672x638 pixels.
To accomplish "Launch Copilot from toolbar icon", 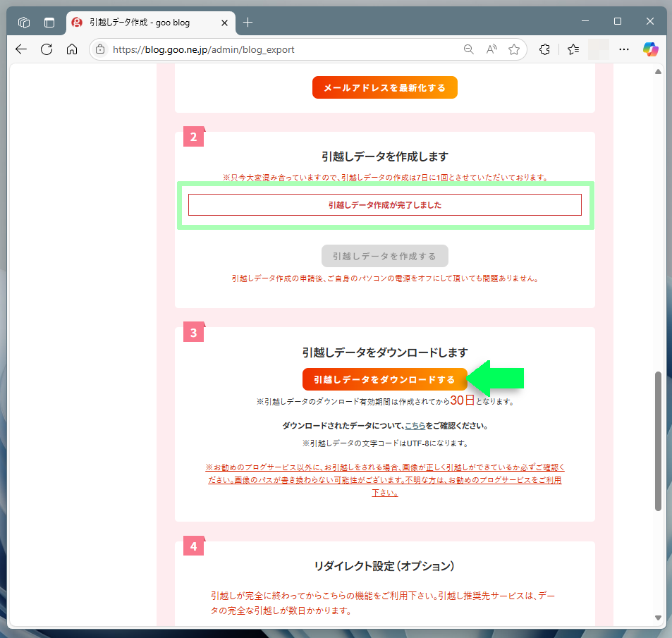I will [x=650, y=49].
